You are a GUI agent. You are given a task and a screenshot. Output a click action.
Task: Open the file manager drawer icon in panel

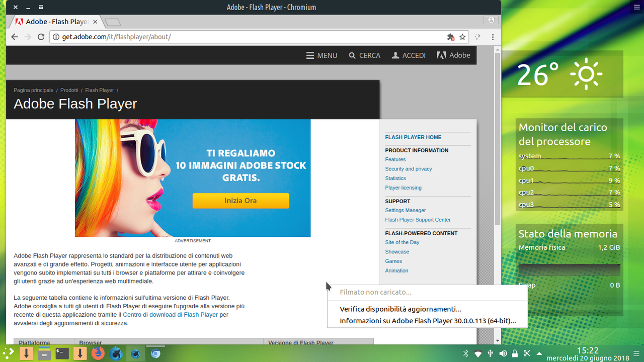click(44, 353)
